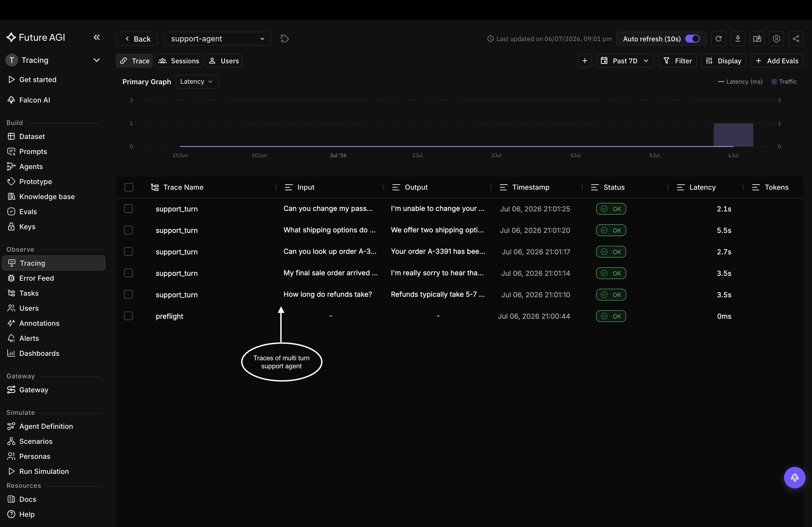Open Error Feed in Observe section
Image resolution: width=812 pixels, height=527 pixels.
(x=36, y=278)
